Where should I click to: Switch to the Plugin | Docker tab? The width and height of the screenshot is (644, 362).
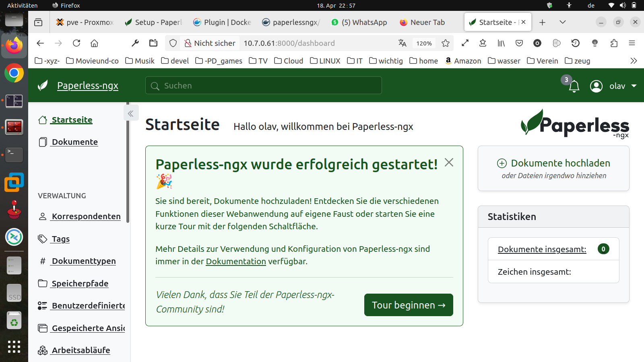[x=222, y=22]
